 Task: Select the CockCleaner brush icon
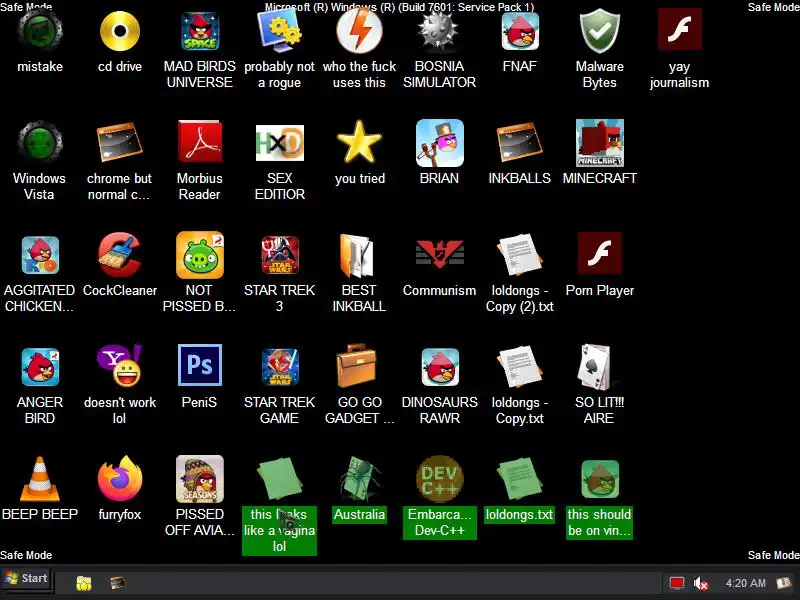click(120, 255)
